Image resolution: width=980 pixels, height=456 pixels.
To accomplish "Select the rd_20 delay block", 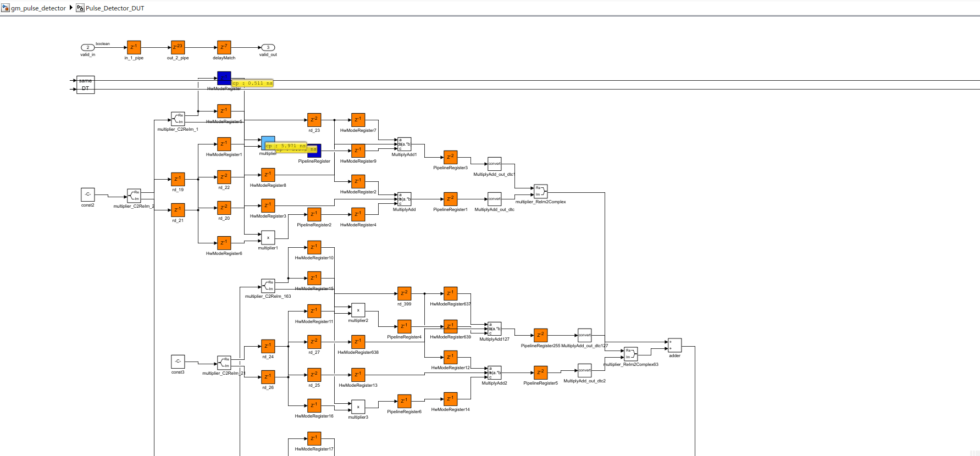I will pyautogui.click(x=224, y=208).
